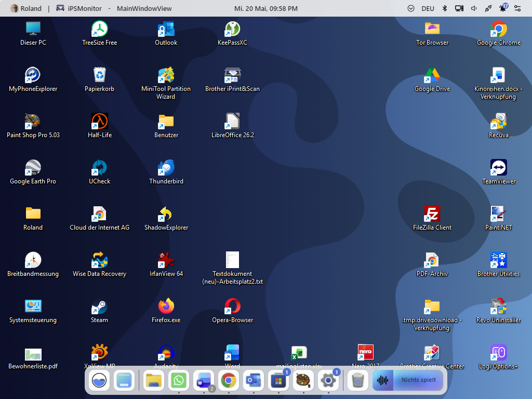532x399 pixels.
Task: Select the IrfanView 64 icon
Action: 166,264
